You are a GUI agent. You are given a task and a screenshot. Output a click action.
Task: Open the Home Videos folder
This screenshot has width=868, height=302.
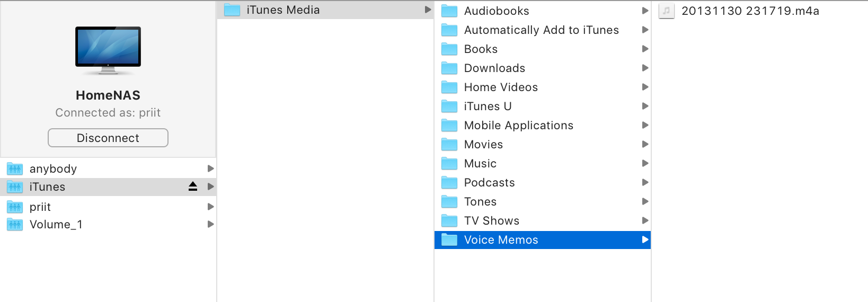click(x=543, y=87)
